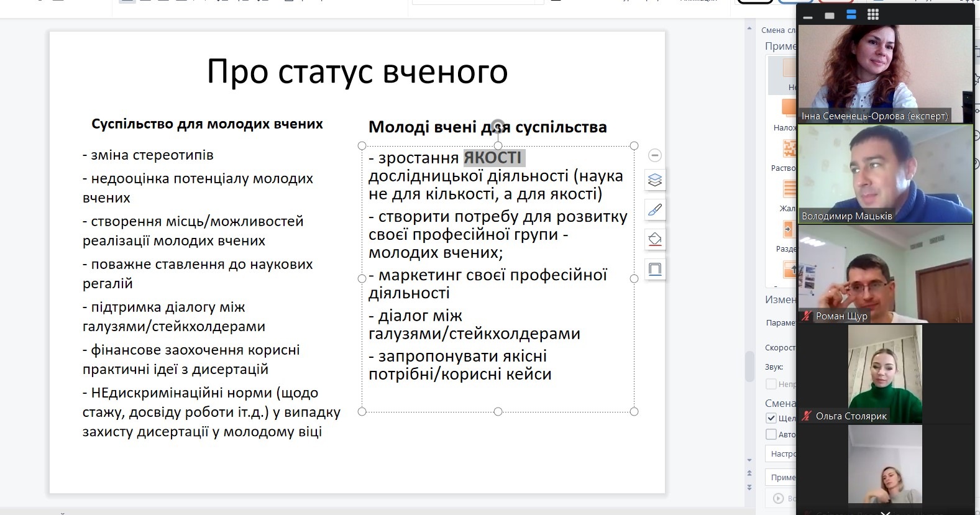
Task: Click the shape outline frame icon
Action: click(655, 269)
